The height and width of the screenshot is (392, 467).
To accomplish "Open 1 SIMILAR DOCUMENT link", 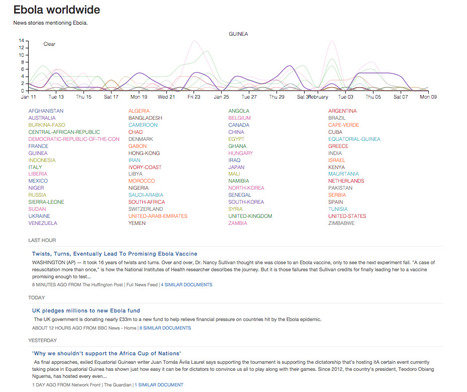I will click(159, 385).
